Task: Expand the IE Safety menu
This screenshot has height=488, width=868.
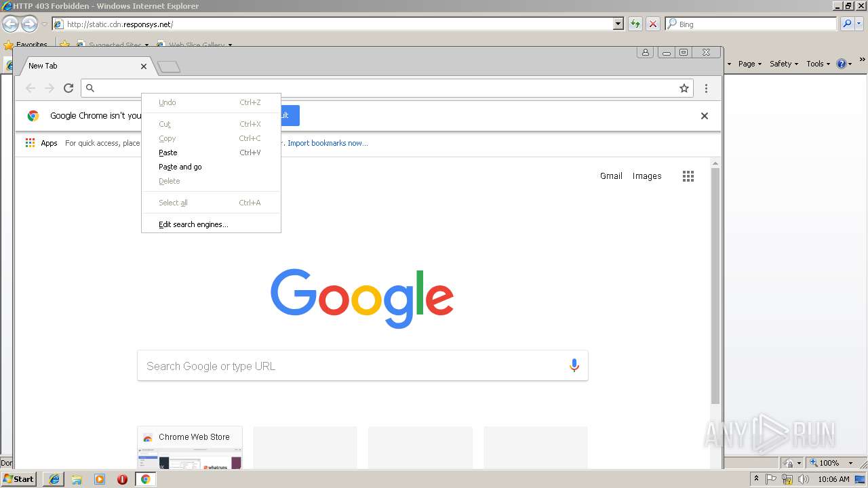Action: [785, 64]
